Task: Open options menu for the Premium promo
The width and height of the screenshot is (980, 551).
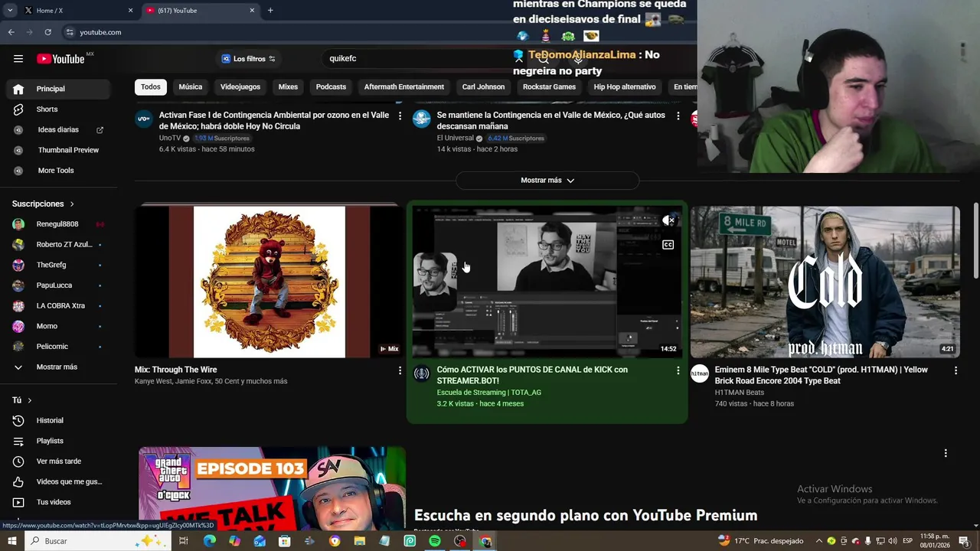Action: 946,453
